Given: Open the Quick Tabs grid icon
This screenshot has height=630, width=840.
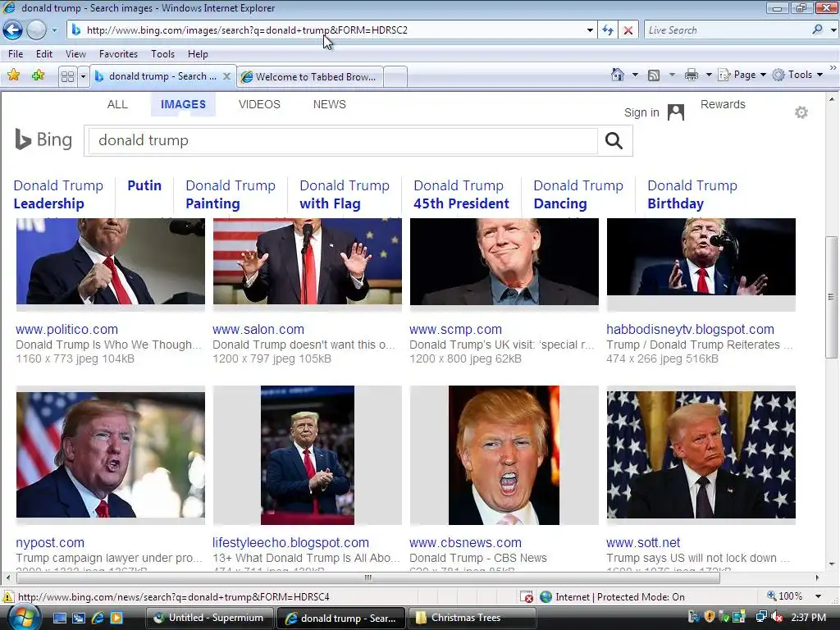Looking at the screenshot, I should click(x=67, y=76).
